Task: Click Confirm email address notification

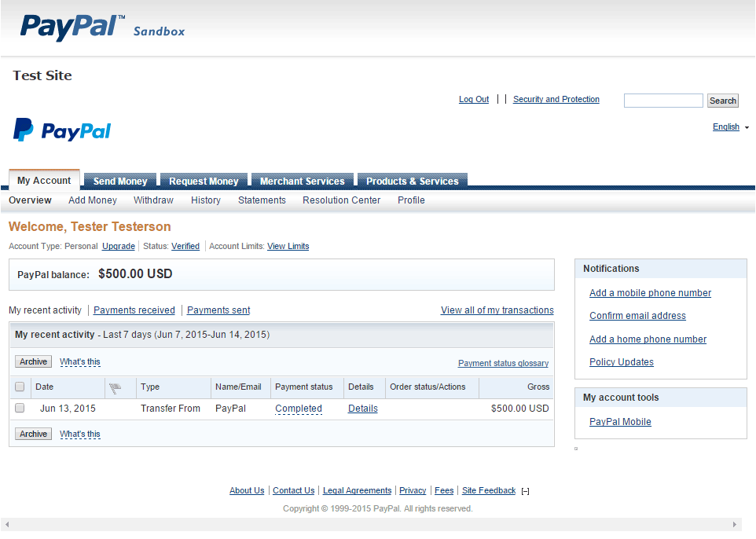Action: point(637,316)
